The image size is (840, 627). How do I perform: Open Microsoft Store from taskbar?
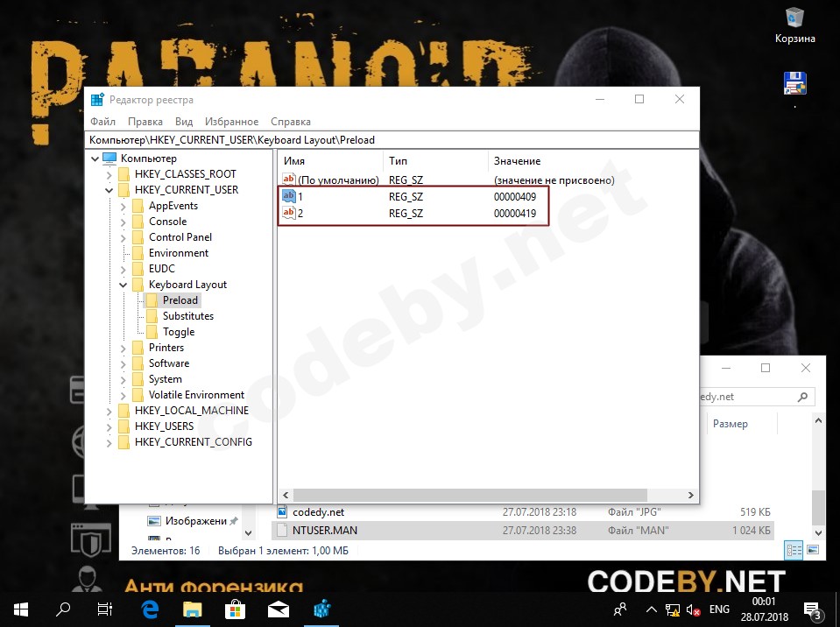(x=235, y=609)
